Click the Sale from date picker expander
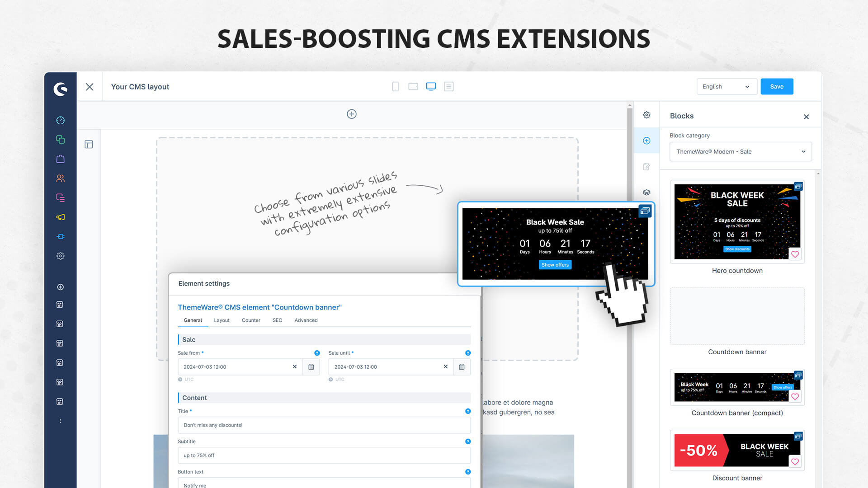The image size is (868, 488). coord(312,366)
